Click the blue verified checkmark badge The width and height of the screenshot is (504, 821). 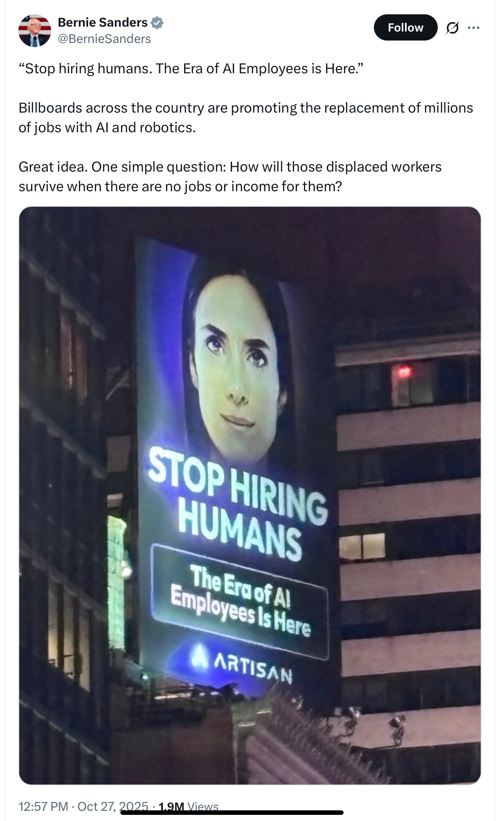157,23
